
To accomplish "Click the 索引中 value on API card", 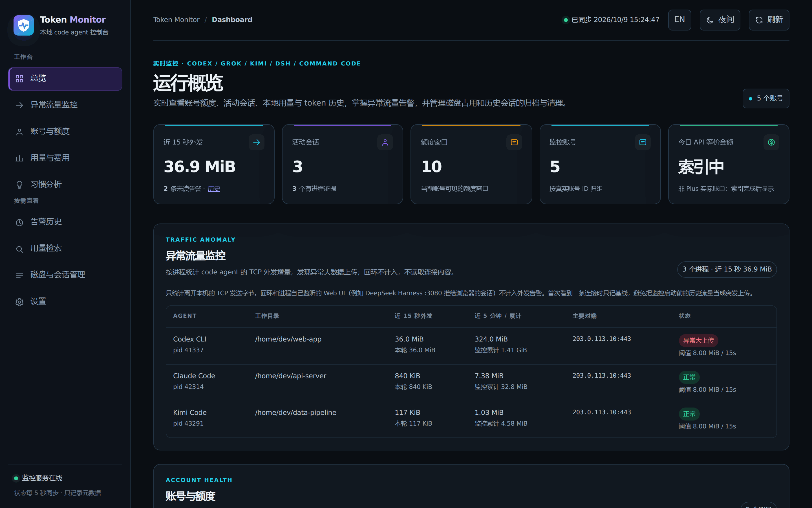I will tap(701, 167).
